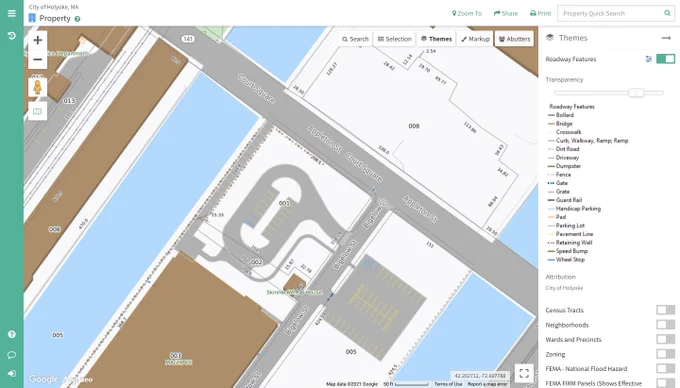
Task: Adjust the Transparency slider handle
Action: coord(636,92)
